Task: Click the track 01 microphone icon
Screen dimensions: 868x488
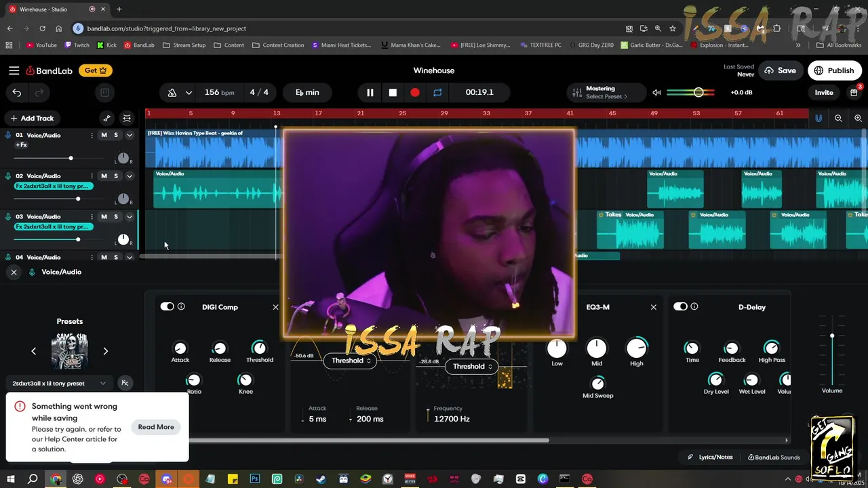Action: tap(8, 136)
